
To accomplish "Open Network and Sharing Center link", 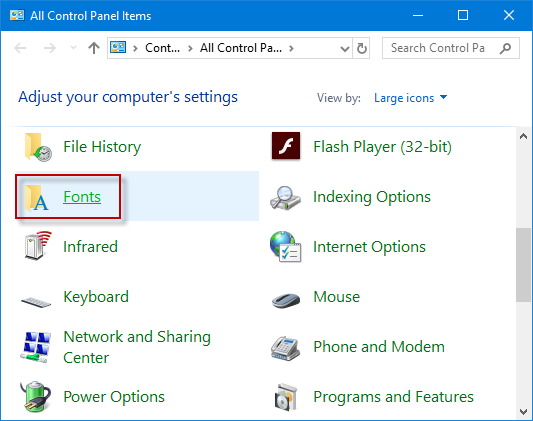I will pyautogui.click(x=137, y=347).
